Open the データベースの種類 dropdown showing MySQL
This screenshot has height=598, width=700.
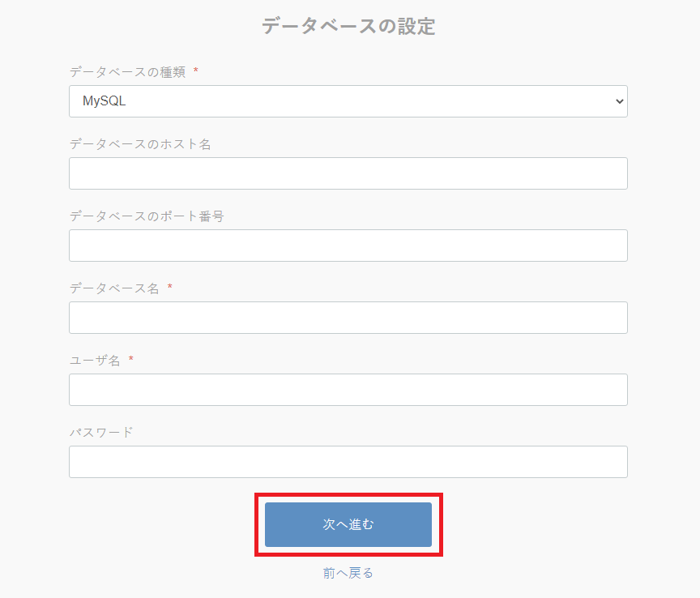(348, 101)
